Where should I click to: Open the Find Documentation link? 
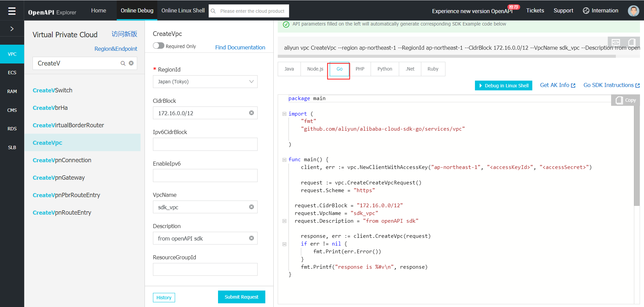coord(240,47)
